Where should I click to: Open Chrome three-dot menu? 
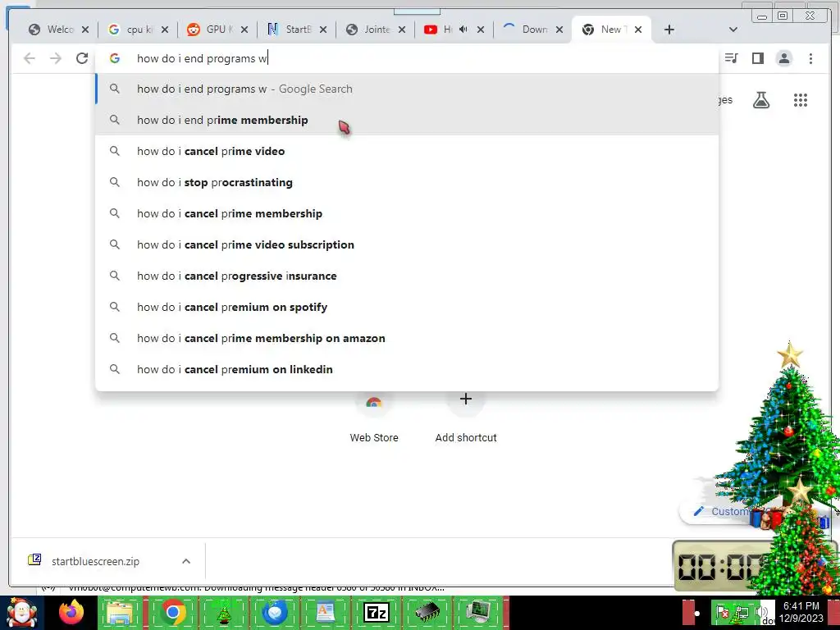(810, 58)
